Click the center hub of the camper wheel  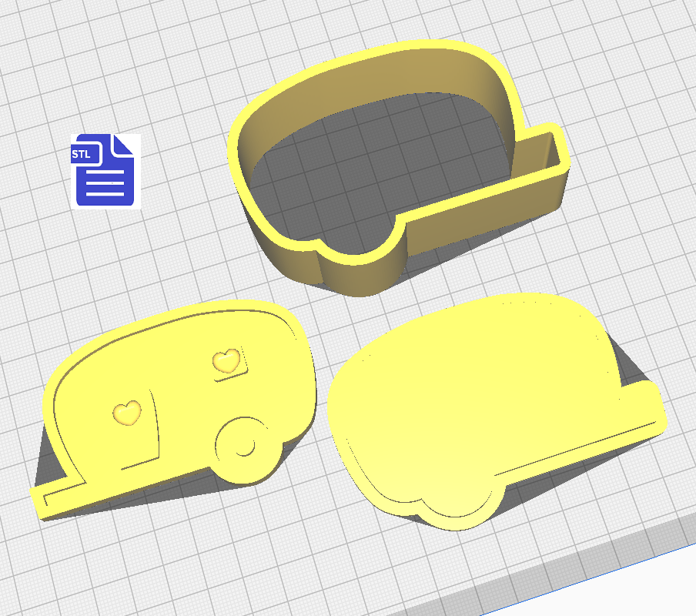click(245, 447)
